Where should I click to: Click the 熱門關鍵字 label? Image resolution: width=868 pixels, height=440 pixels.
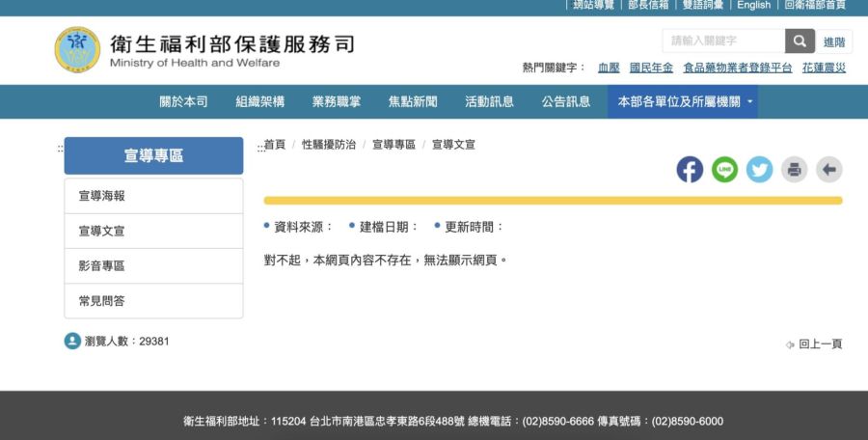[x=554, y=68]
